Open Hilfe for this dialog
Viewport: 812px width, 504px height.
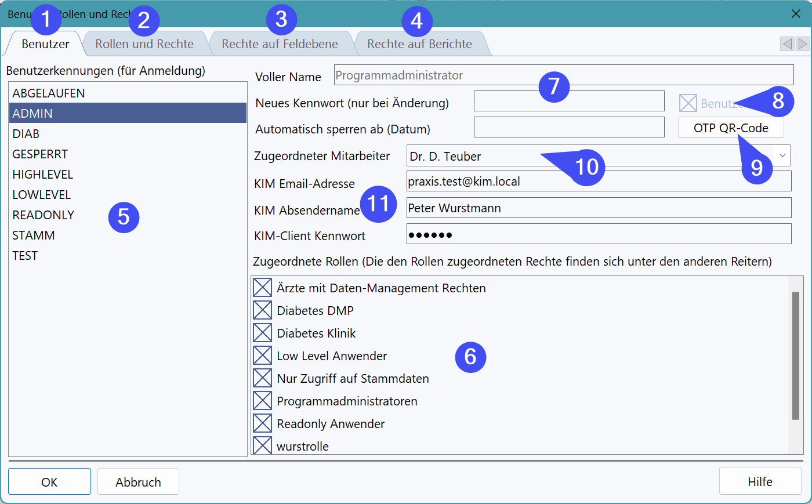(760, 481)
